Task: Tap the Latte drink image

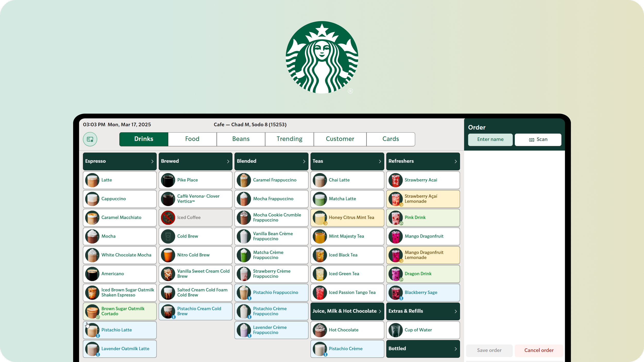Action: click(x=92, y=180)
